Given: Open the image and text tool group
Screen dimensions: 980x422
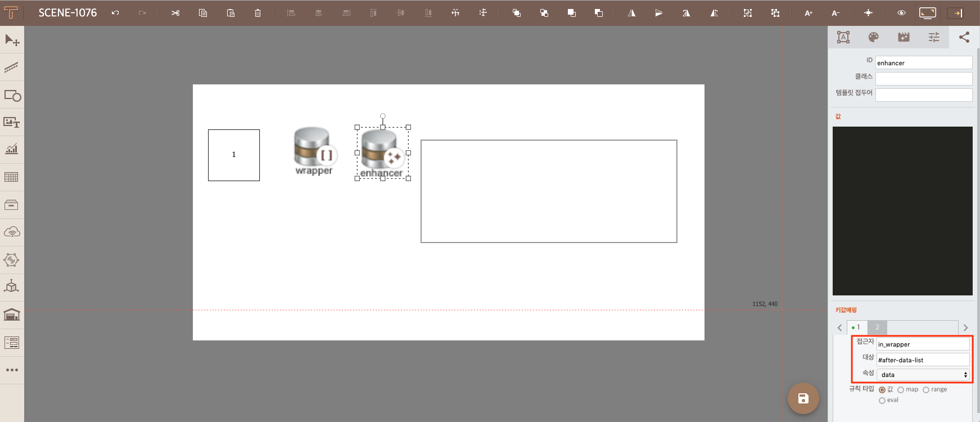Looking at the screenshot, I should 12,123.
